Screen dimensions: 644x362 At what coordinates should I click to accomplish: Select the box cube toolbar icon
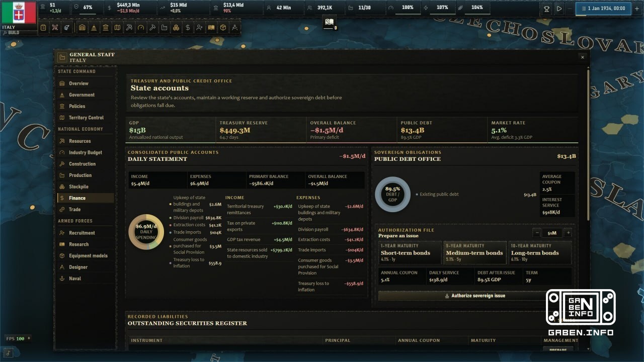[223, 28]
